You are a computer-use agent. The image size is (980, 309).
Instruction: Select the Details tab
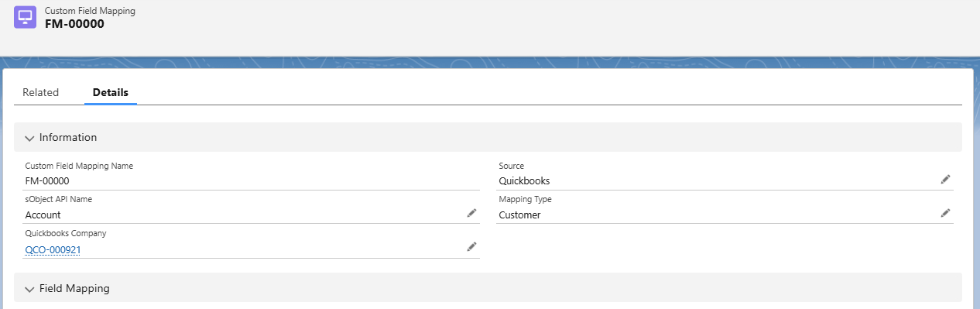click(x=110, y=92)
